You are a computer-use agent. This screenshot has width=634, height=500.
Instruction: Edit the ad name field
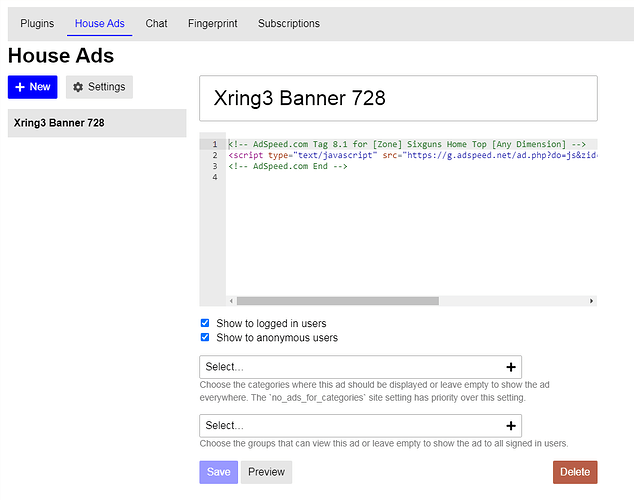click(x=398, y=98)
